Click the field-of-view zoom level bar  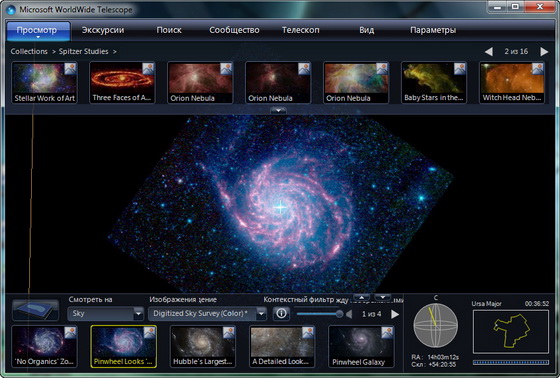coord(511,362)
